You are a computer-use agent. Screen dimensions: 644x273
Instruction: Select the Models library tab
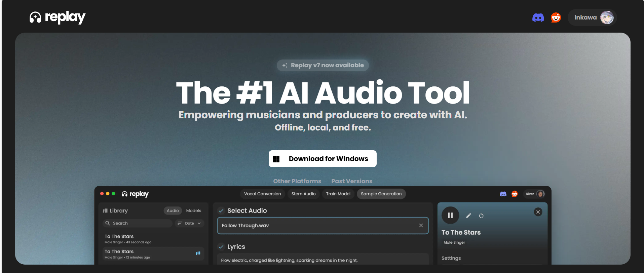[x=194, y=211]
